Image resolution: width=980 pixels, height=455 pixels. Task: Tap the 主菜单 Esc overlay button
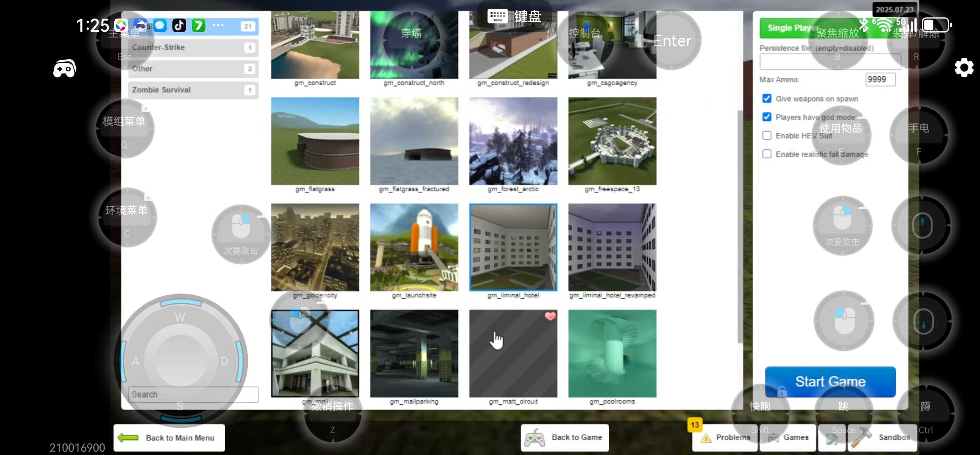point(124,41)
